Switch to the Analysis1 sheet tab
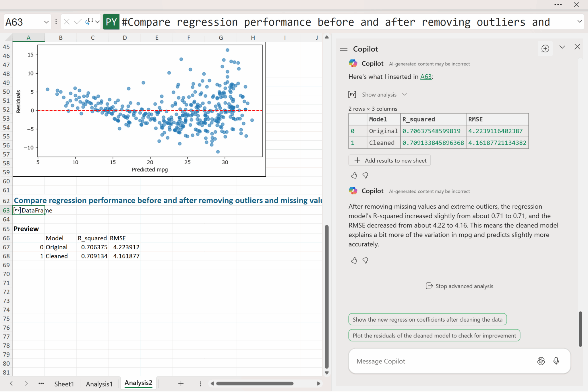The image size is (588, 392). (x=99, y=384)
